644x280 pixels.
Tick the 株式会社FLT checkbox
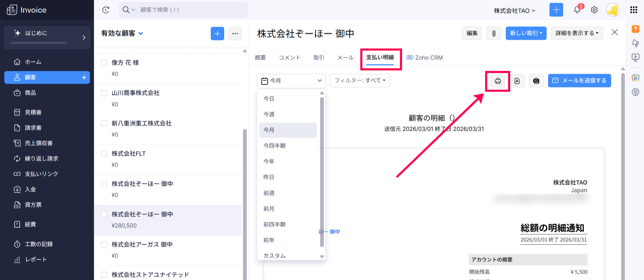[104, 154]
